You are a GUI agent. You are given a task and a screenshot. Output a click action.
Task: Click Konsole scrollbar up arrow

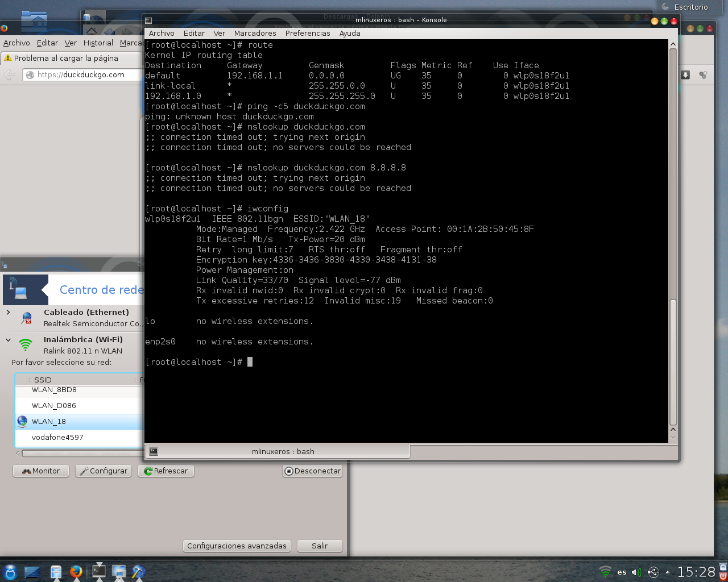point(673,44)
